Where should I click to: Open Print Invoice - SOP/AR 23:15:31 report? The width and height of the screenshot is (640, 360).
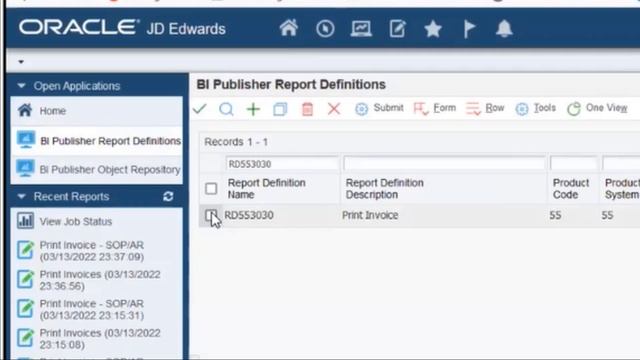[91, 310]
